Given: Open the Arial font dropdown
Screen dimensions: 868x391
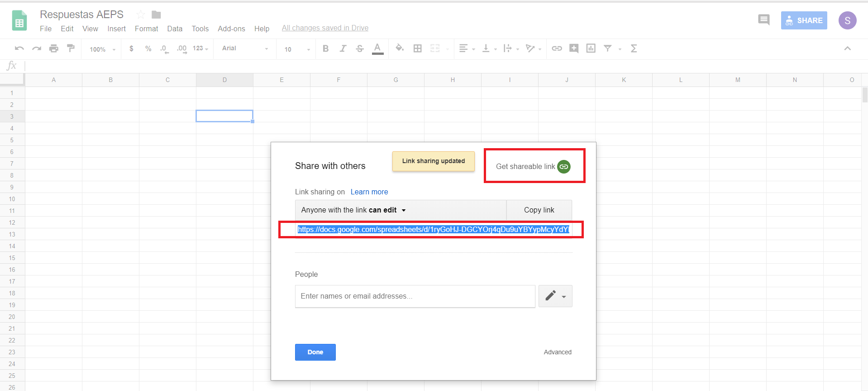Looking at the screenshot, I should point(245,48).
